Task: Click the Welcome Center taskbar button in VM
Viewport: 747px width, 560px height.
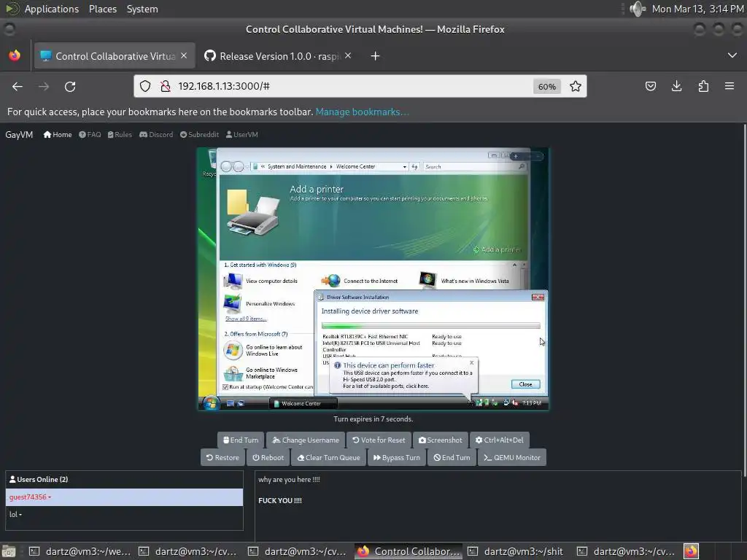Action: pos(303,403)
